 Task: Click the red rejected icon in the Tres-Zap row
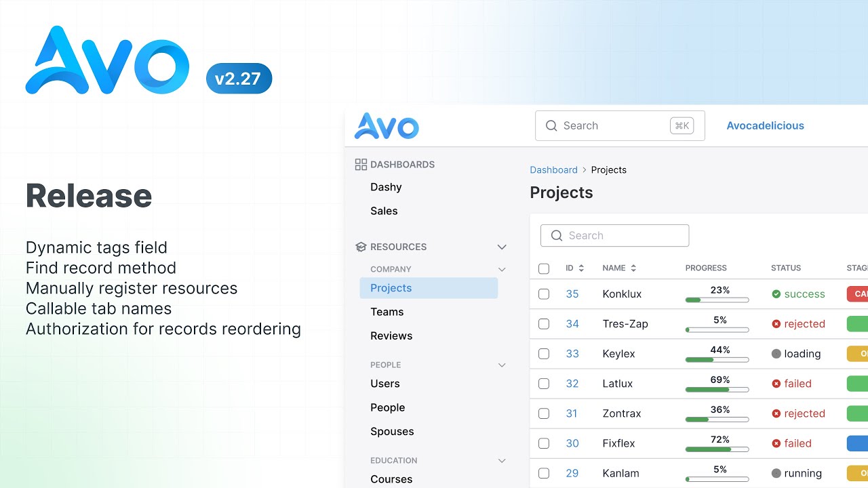(x=776, y=324)
